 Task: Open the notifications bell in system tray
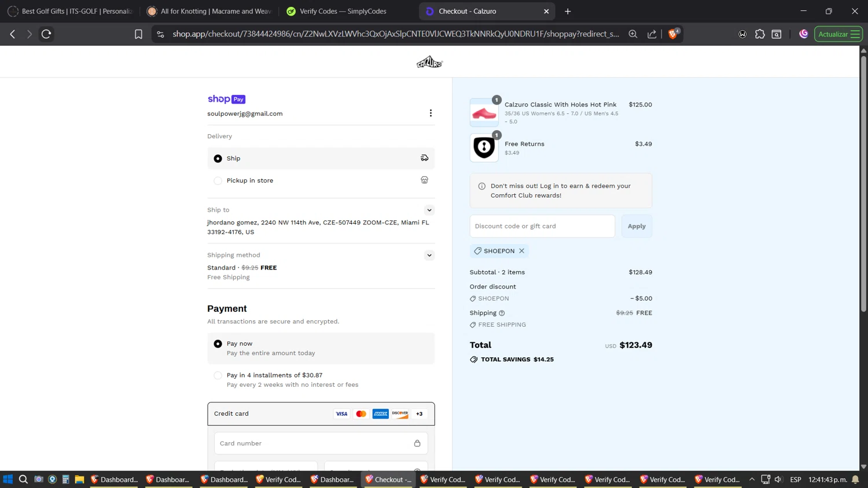click(x=855, y=479)
